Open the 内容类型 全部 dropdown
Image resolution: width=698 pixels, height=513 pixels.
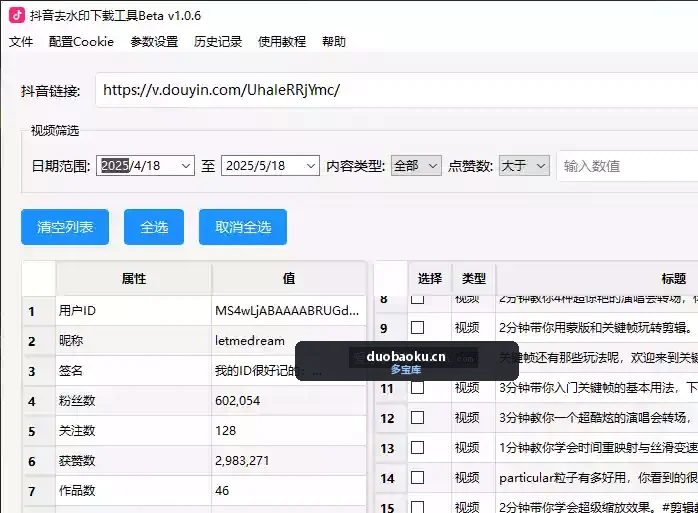tap(416, 166)
